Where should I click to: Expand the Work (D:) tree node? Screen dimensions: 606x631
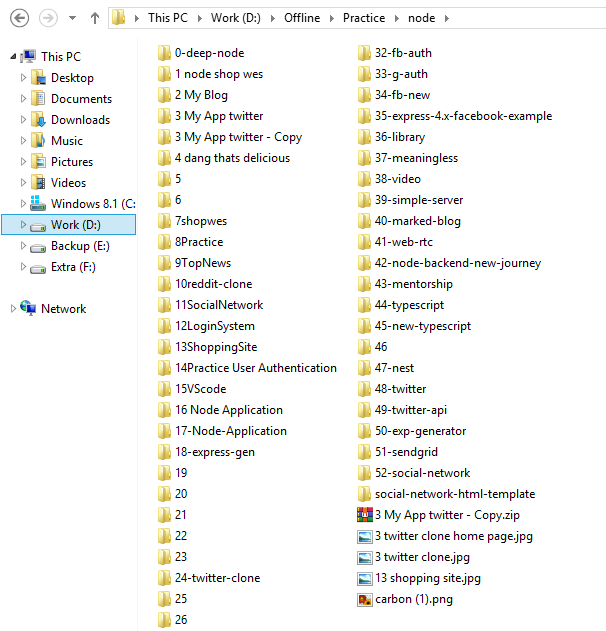click(23, 225)
